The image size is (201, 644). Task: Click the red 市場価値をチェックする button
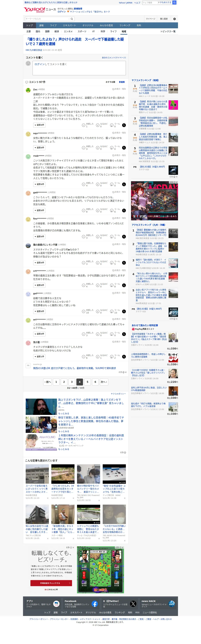point(51,583)
